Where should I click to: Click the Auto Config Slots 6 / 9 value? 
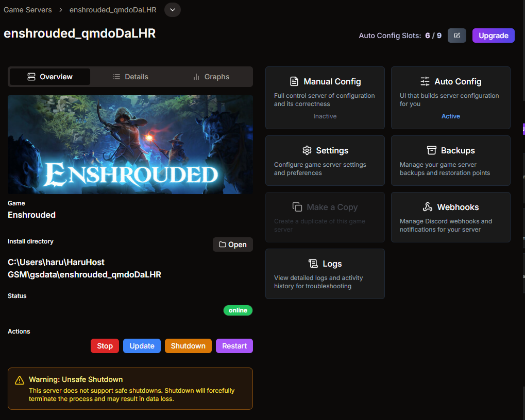(433, 36)
